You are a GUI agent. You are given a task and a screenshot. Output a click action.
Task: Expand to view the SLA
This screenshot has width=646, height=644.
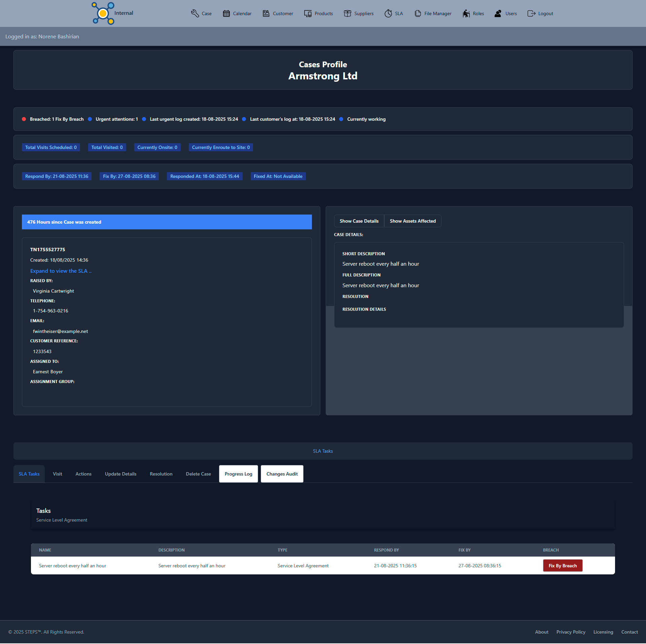coord(61,271)
